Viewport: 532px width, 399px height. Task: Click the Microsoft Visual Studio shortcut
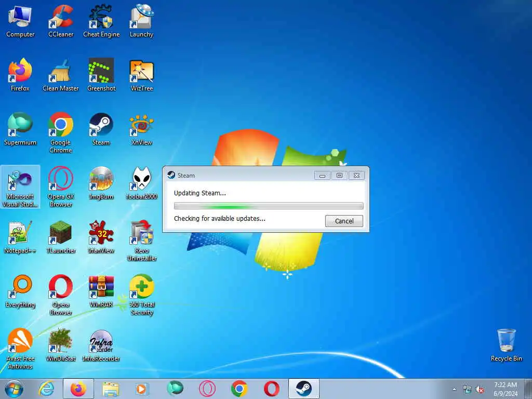coord(20,187)
